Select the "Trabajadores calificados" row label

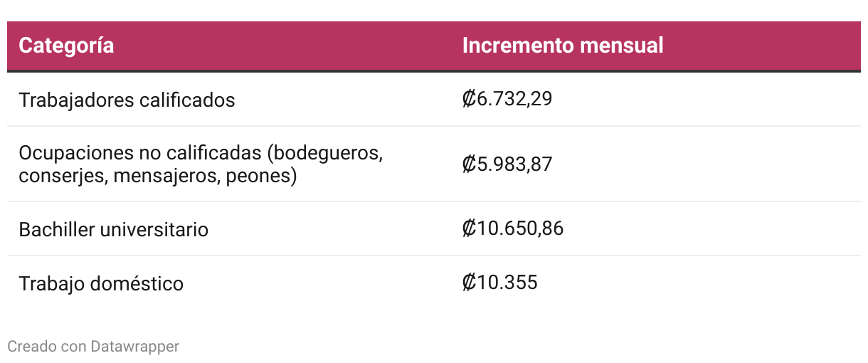(127, 100)
